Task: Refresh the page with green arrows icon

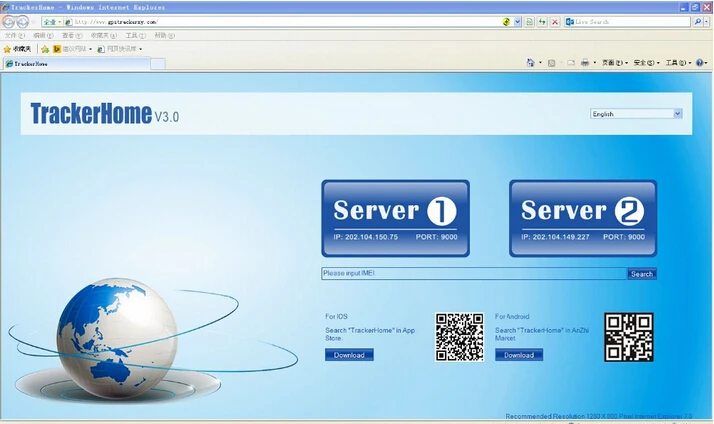Action: (542, 22)
